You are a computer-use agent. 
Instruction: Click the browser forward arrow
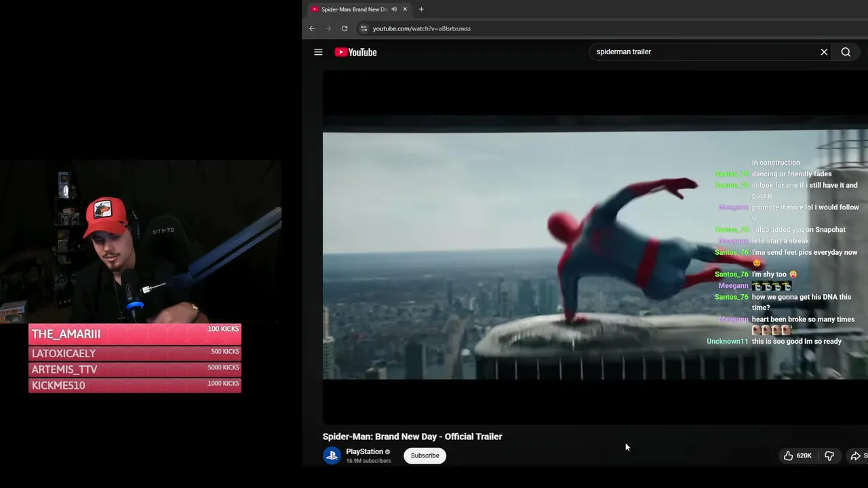[x=328, y=28]
